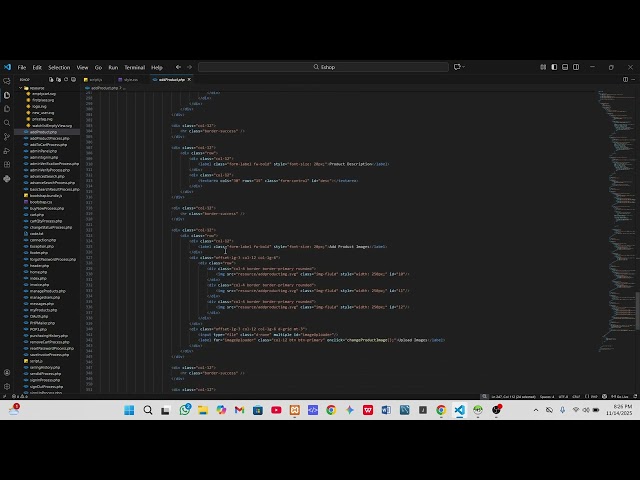Click the errors and warnings status item
This screenshot has height=480, width=640.
[x=20, y=396]
